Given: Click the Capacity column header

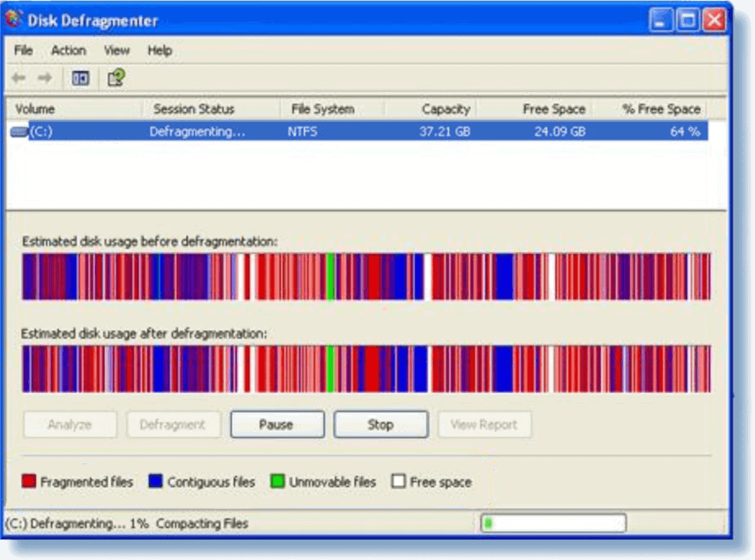Looking at the screenshot, I should 448,108.
